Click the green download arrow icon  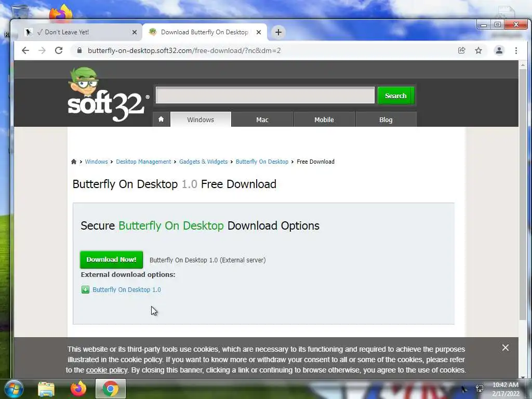[x=85, y=289]
